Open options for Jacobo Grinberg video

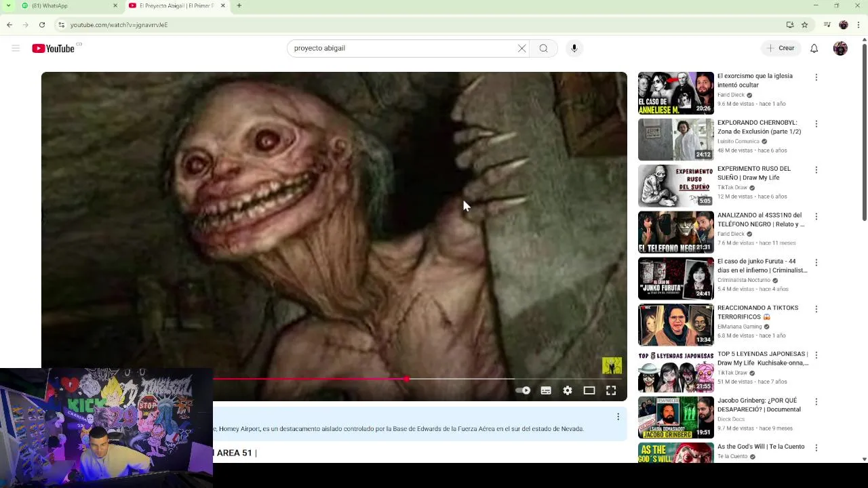[x=816, y=402]
